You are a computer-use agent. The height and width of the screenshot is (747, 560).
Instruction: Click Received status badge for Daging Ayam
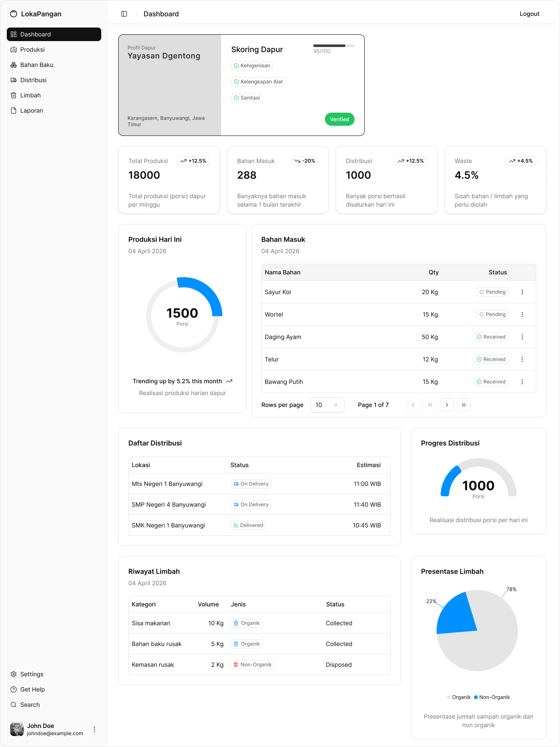[491, 337]
